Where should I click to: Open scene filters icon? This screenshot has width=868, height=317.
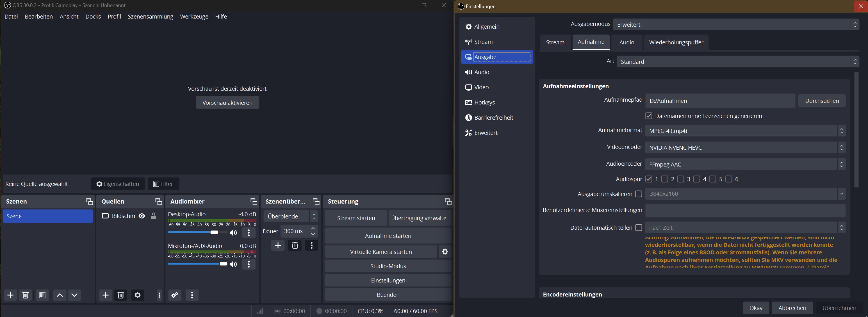click(x=42, y=295)
